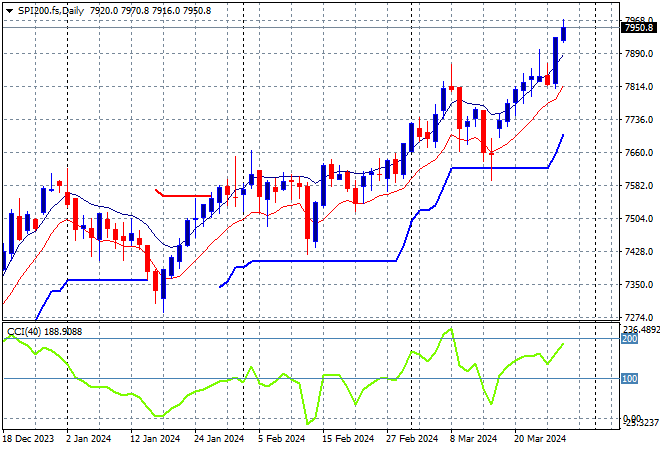Click the latest blue candlestick at the far right
The width and height of the screenshot is (660, 450).
564,34
